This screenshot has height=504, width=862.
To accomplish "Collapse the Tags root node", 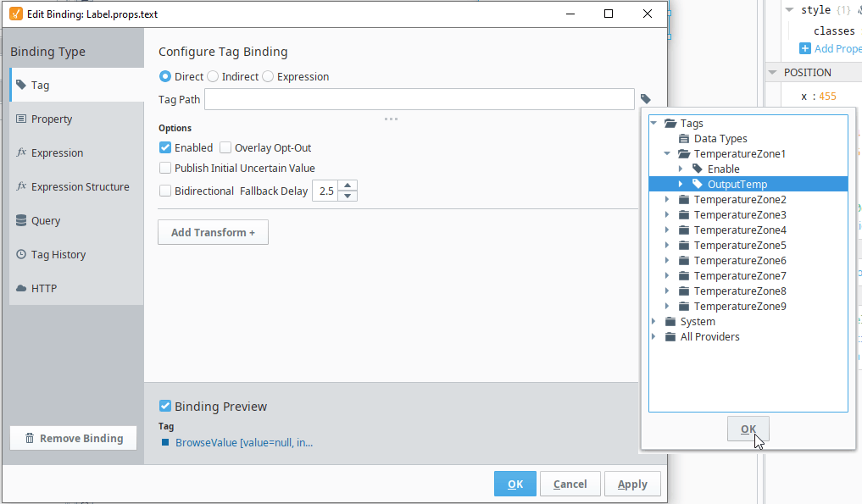I will (x=653, y=123).
